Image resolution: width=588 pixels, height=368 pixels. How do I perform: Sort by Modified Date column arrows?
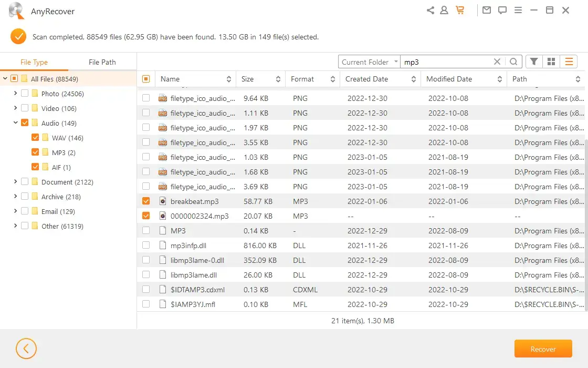click(x=500, y=79)
